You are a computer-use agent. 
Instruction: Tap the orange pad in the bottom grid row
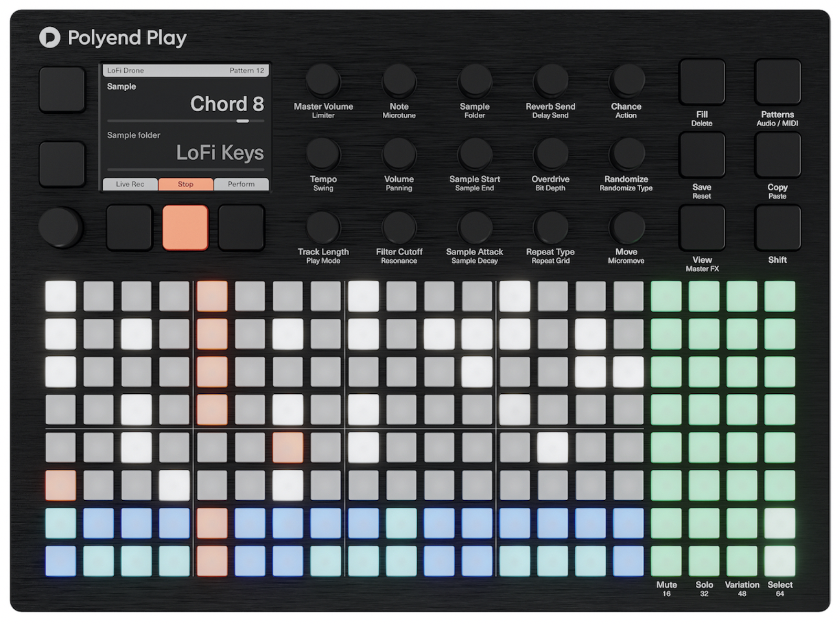pos(212,561)
